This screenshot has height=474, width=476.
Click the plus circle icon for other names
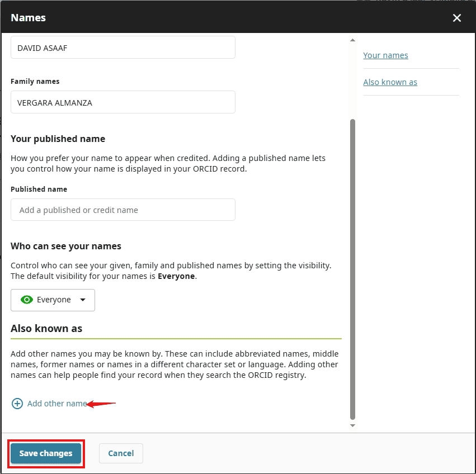pyautogui.click(x=17, y=404)
